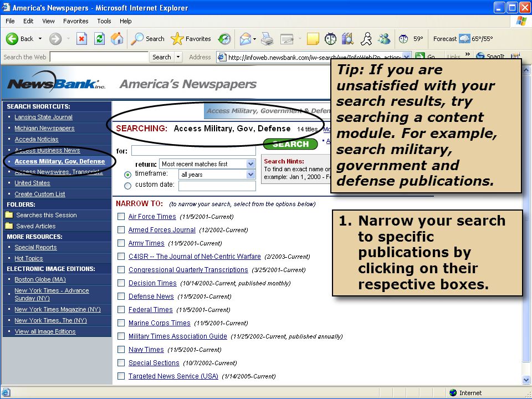The height and width of the screenshot is (399, 532).
Task: Click the green Back arrow icon
Action: 12,39
